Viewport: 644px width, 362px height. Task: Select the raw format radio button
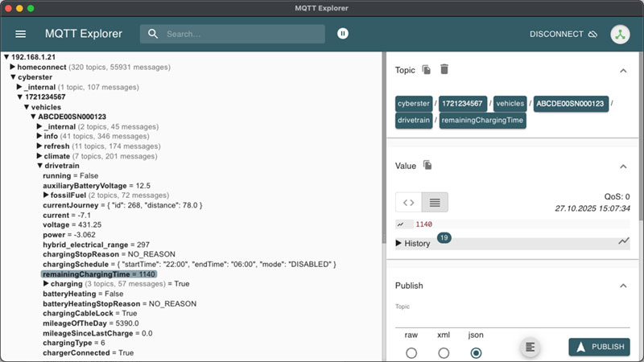(411, 352)
